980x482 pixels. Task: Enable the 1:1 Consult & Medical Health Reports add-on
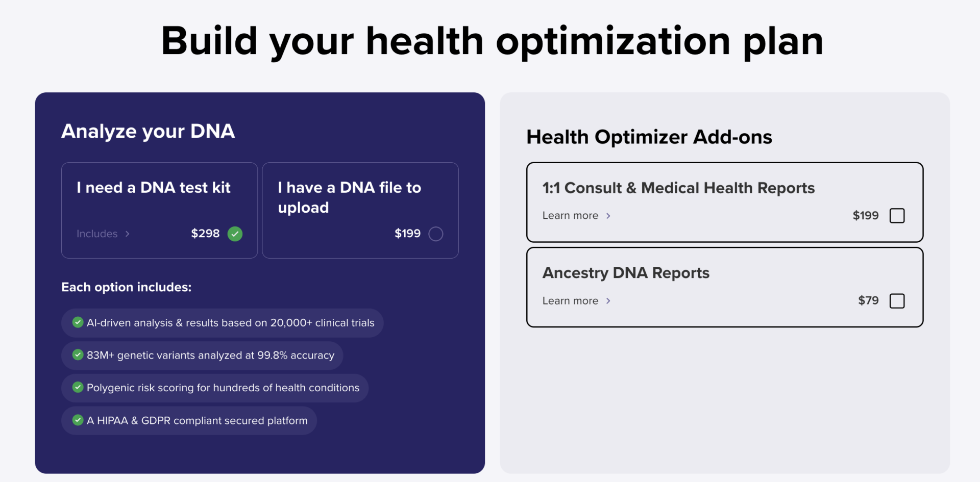[x=897, y=215]
